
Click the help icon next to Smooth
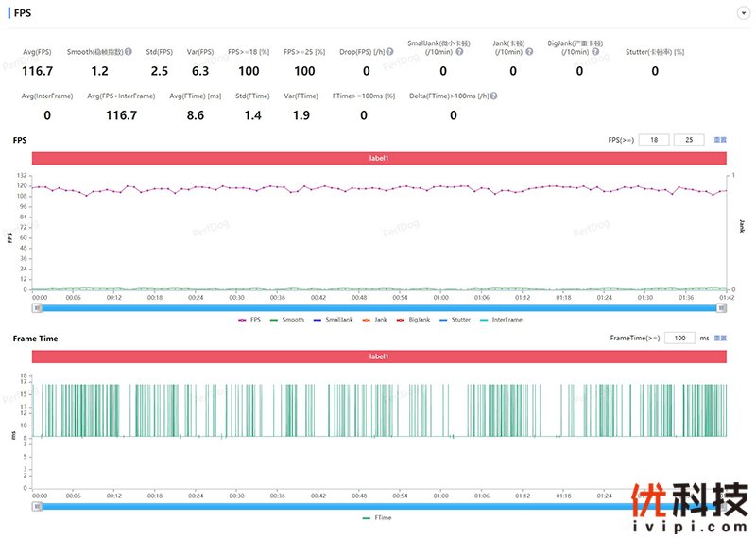(x=128, y=52)
